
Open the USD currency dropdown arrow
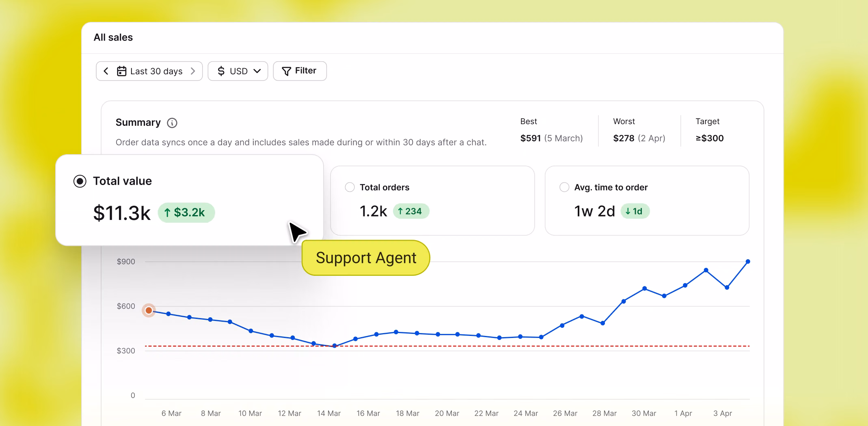257,71
